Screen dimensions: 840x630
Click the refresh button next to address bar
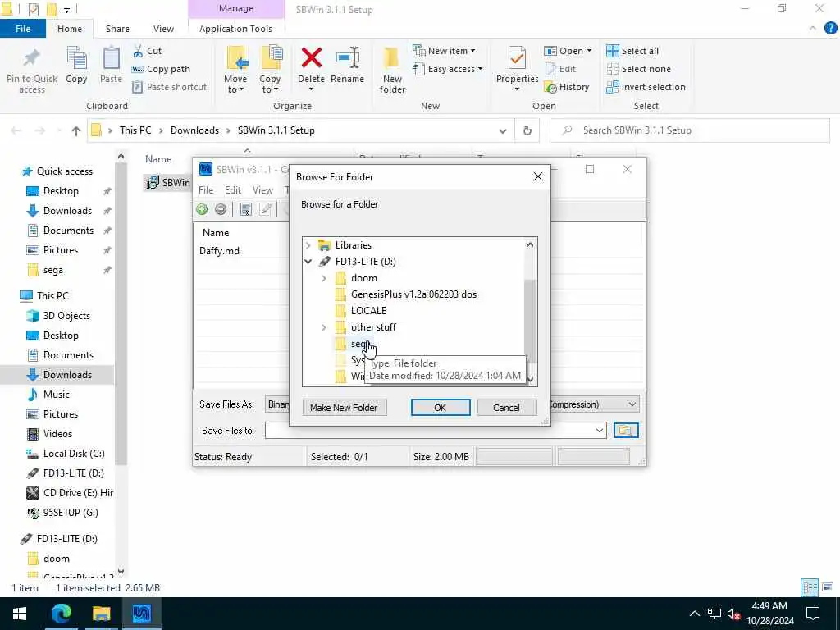pyautogui.click(x=527, y=130)
